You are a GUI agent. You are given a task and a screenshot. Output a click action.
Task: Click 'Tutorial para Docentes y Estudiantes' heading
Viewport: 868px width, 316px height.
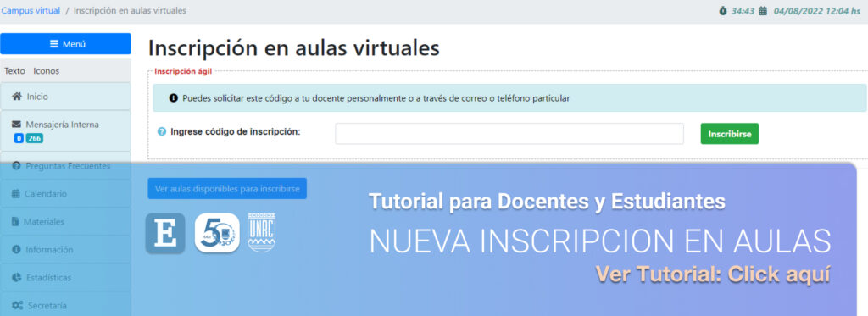point(547,202)
